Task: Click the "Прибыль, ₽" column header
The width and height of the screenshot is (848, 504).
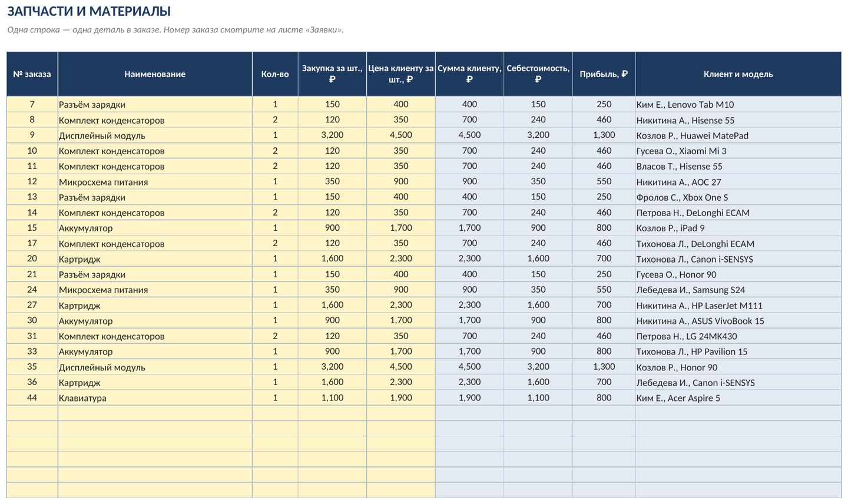Action: coord(604,74)
